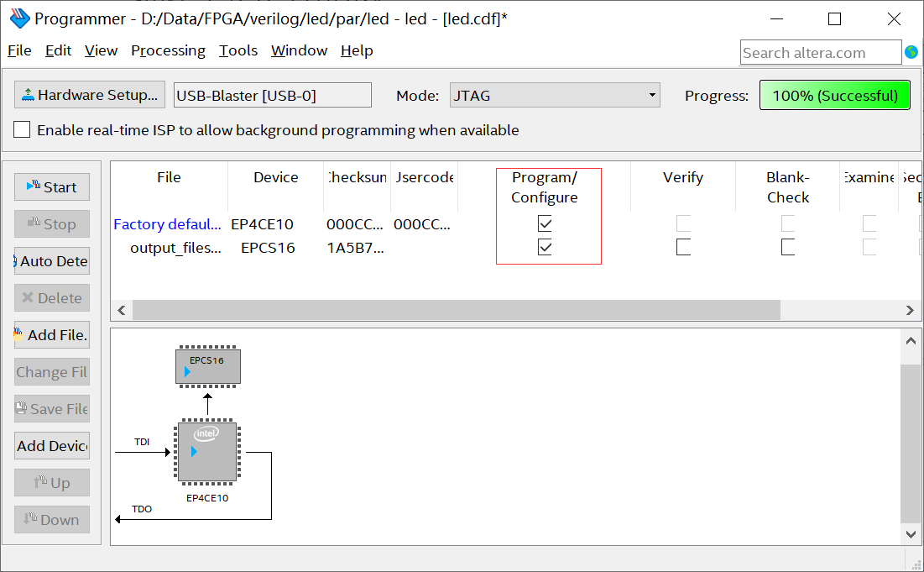Select the output_files file row
The height and width of the screenshot is (572, 924).
pyautogui.click(x=175, y=248)
